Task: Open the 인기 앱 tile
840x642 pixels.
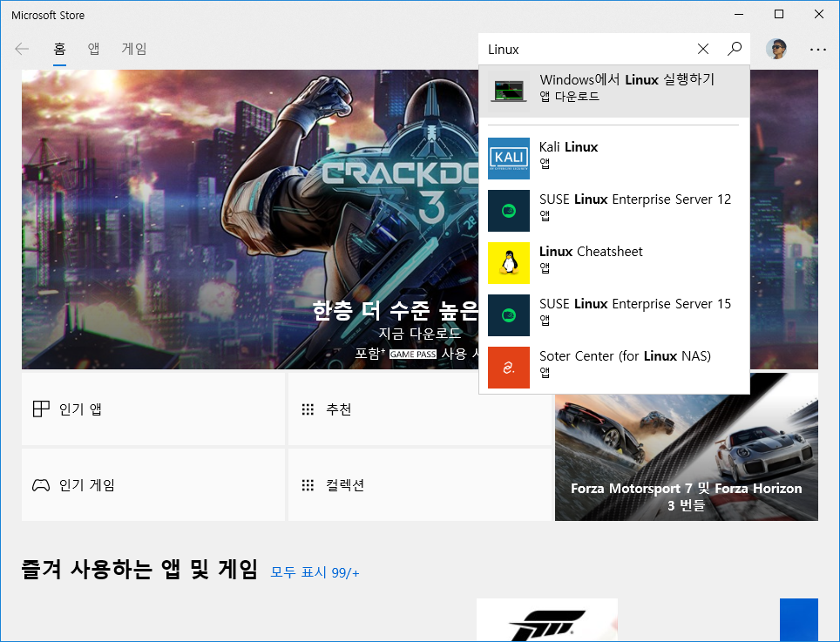Action: [x=153, y=409]
